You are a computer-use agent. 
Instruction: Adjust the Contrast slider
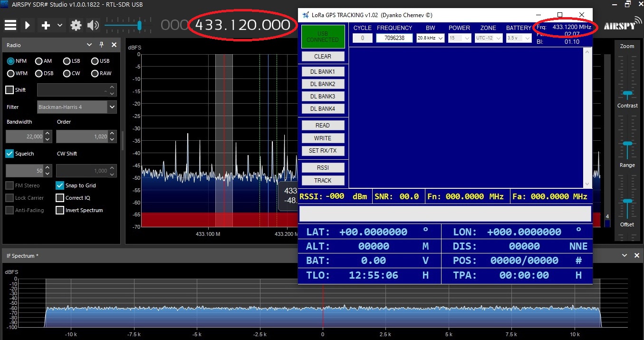point(627,145)
